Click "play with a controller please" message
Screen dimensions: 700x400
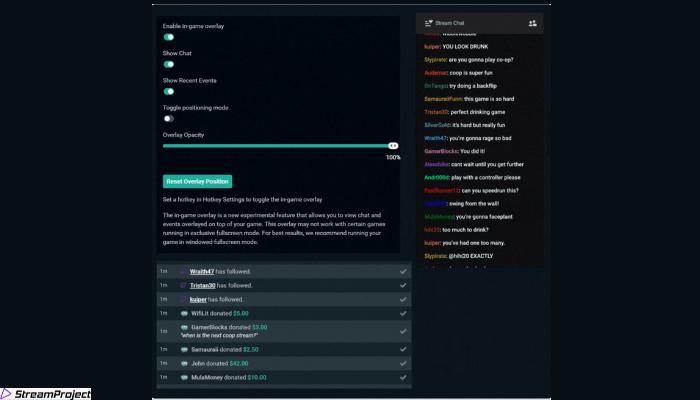point(486,178)
